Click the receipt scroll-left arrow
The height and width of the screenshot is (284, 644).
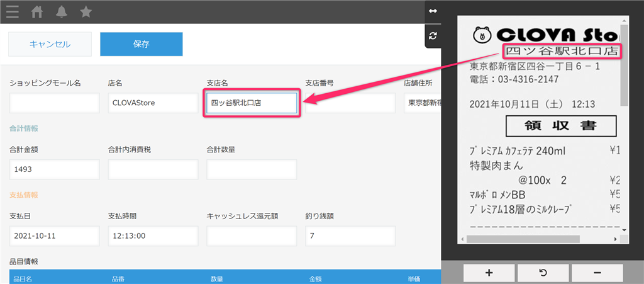click(x=462, y=239)
